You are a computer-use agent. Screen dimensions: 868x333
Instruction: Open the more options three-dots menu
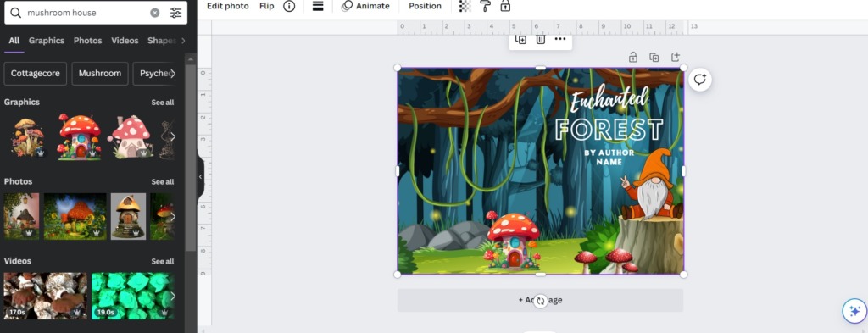coord(560,39)
